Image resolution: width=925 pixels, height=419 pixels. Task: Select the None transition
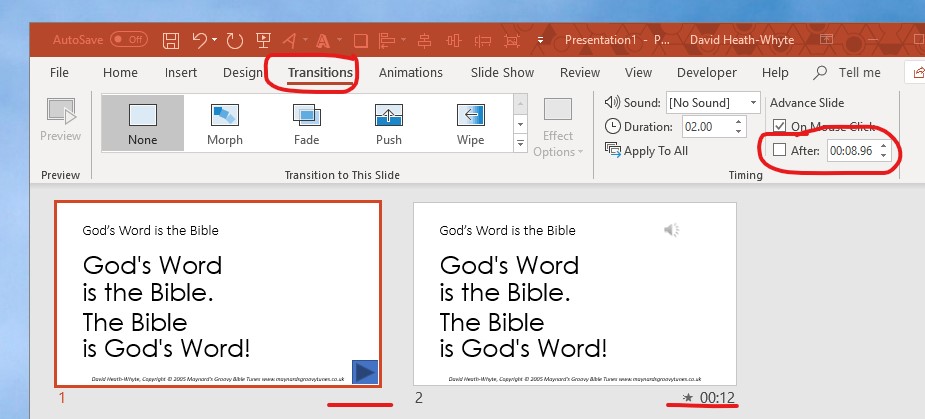[143, 123]
